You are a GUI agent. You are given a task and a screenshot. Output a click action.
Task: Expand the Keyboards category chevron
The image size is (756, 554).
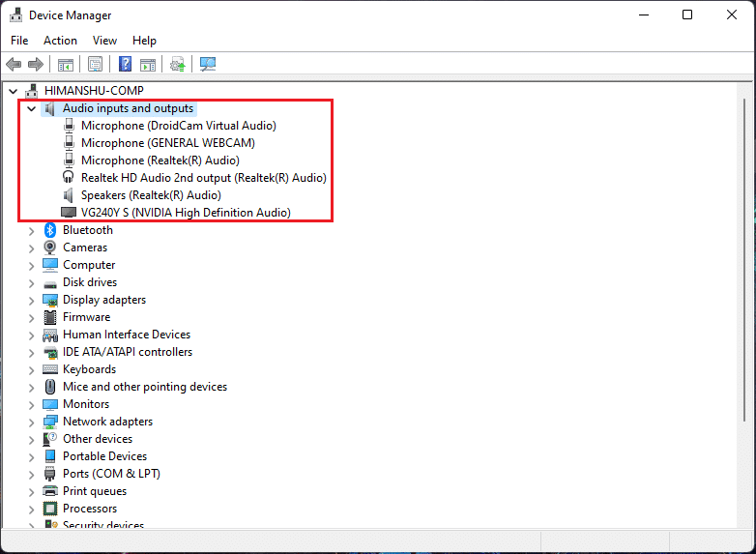31,370
